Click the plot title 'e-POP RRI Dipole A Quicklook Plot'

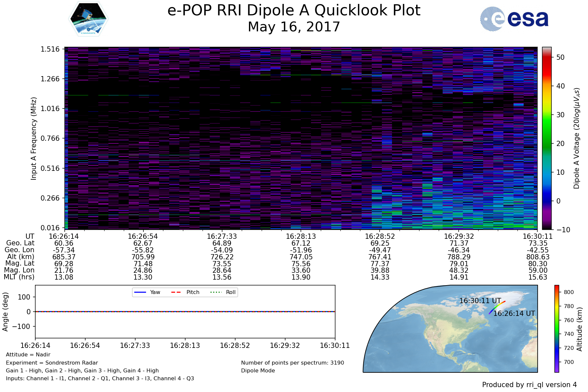click(294, 10)
